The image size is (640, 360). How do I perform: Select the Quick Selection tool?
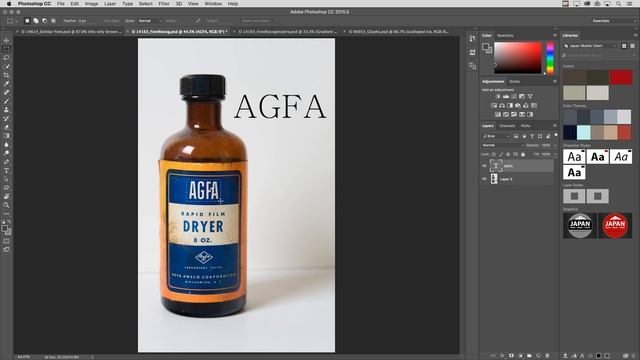point(7,67)
